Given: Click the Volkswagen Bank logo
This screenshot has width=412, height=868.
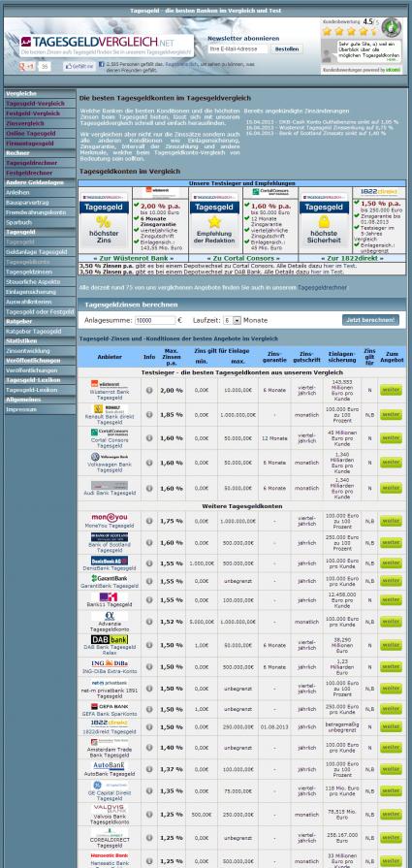Looking at the screenshot, I should pos(110,457).
